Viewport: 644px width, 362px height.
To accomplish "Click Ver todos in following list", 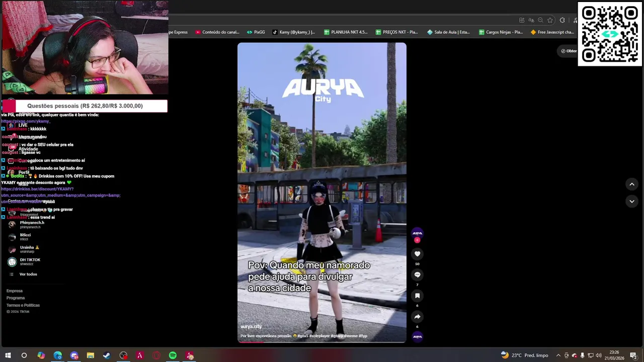I will [x=23, y=274].
